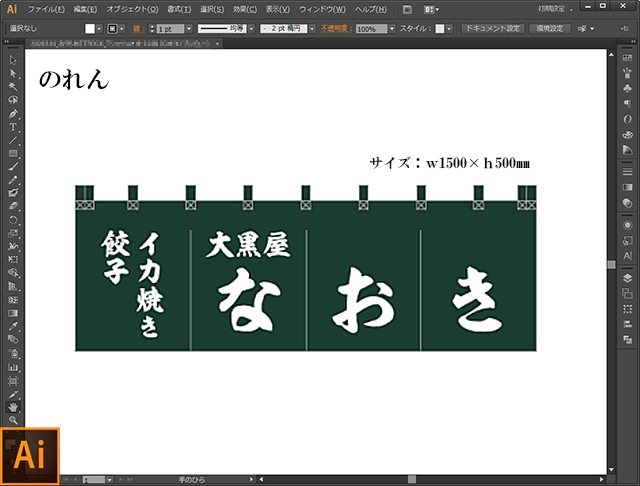Image resolution: width=640 pixels, height=486 pixels.
Task: Click the 環境設定 button
Action: click(x=552, y=29)
